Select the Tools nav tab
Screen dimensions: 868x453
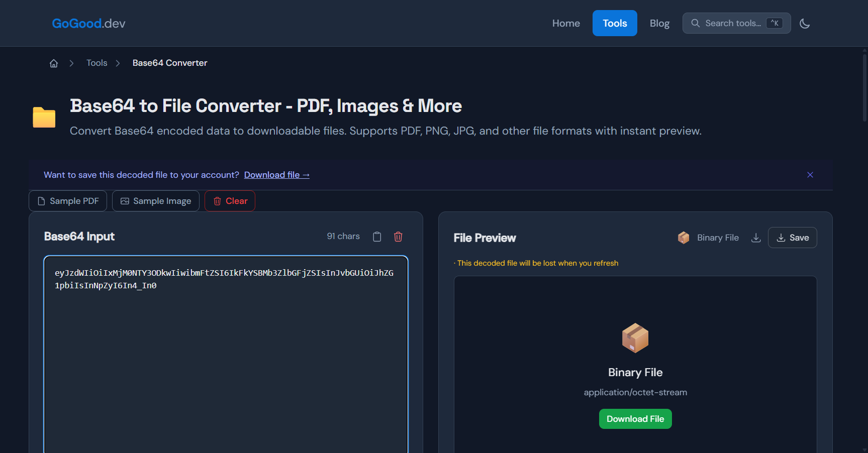pos(615,23)
